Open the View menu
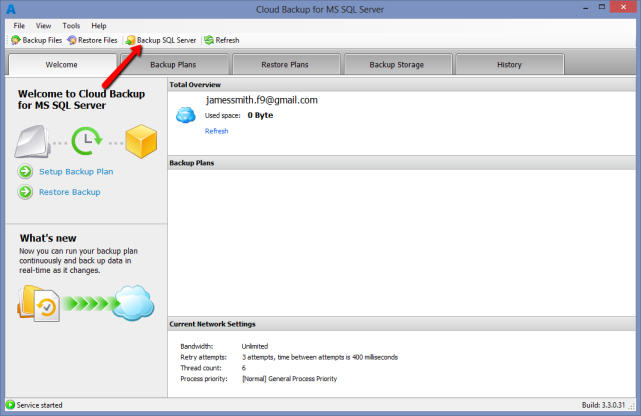 tap(44, 25)
